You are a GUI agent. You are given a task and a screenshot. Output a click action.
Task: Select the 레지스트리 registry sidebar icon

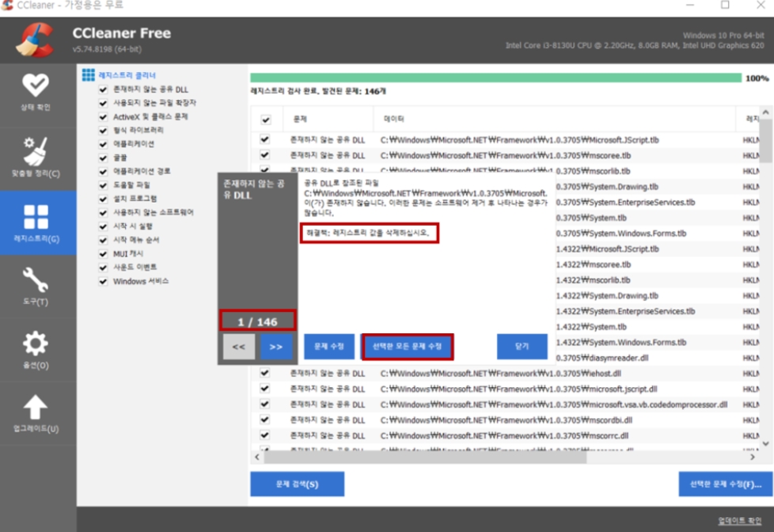(36, 218)
